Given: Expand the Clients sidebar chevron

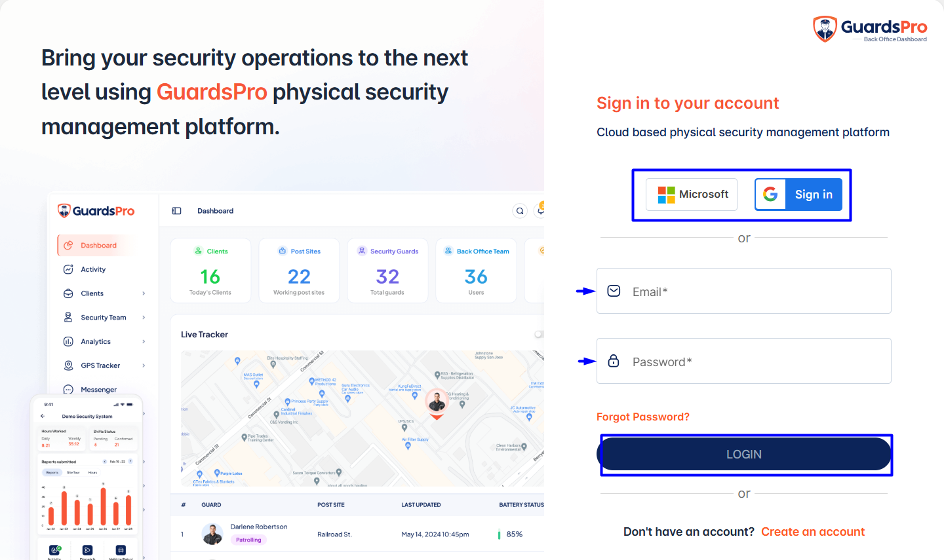Looking at the screenshot, I should 144,293.
